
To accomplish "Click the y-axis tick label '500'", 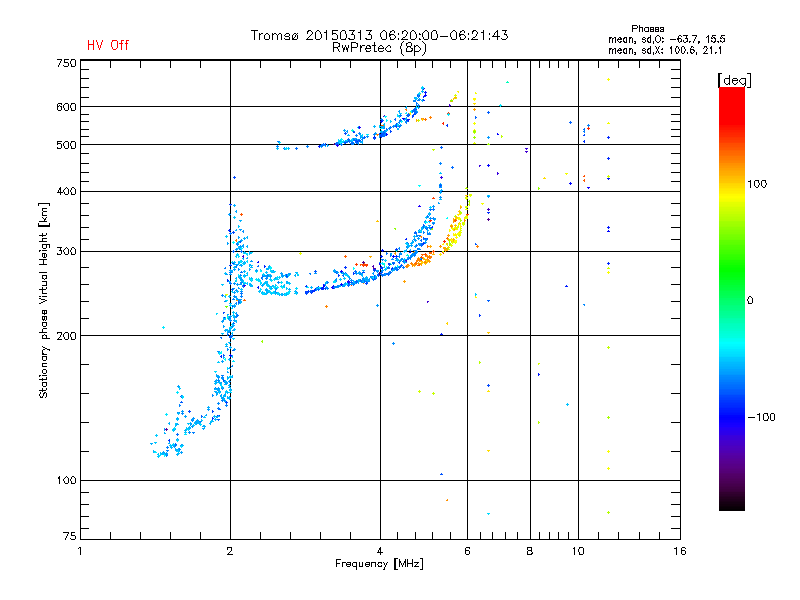I will [66, 145].
